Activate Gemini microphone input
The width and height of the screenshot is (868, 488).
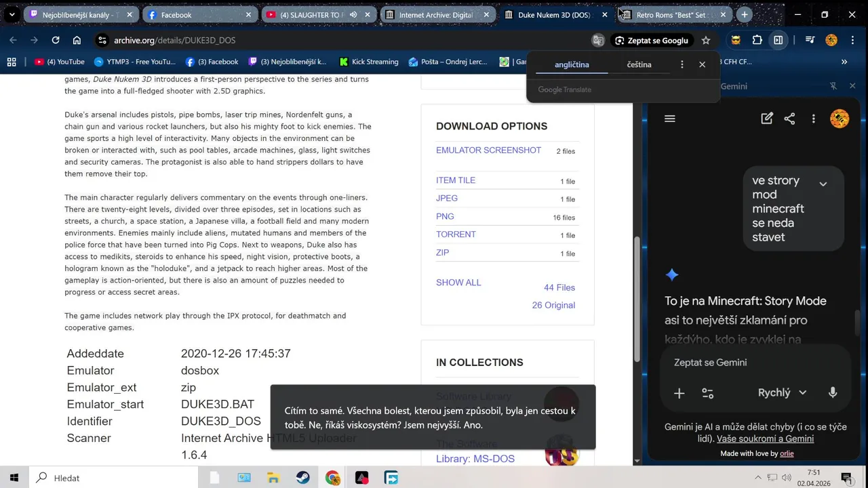(x=833, y=393)
